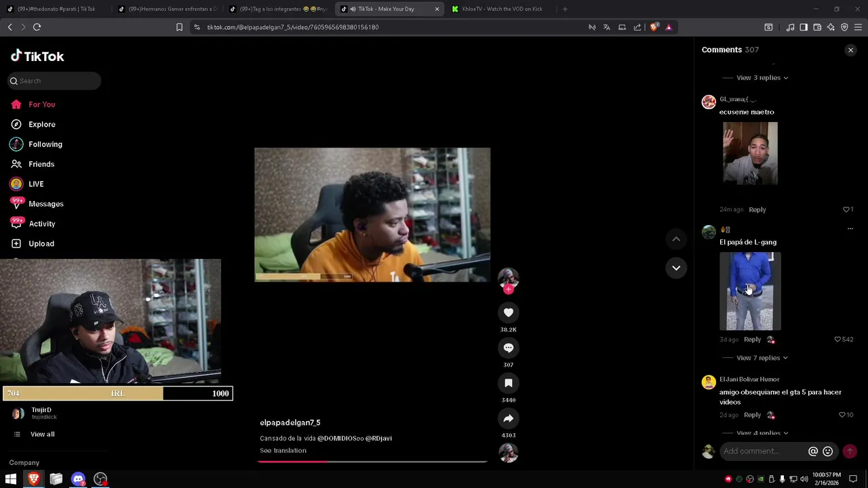The image size is (868, 488).
Task: Open LIVE in the sidebar
Action: (x=36, y=184)
